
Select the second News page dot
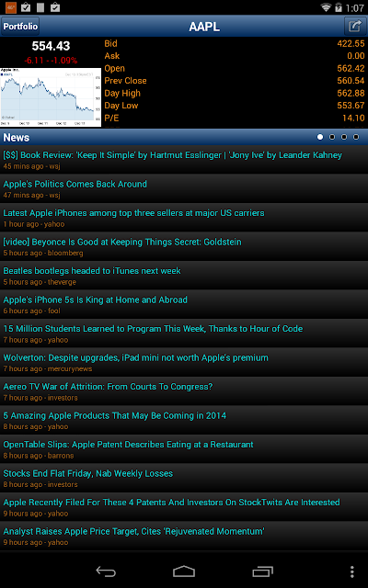pos(332,137)
